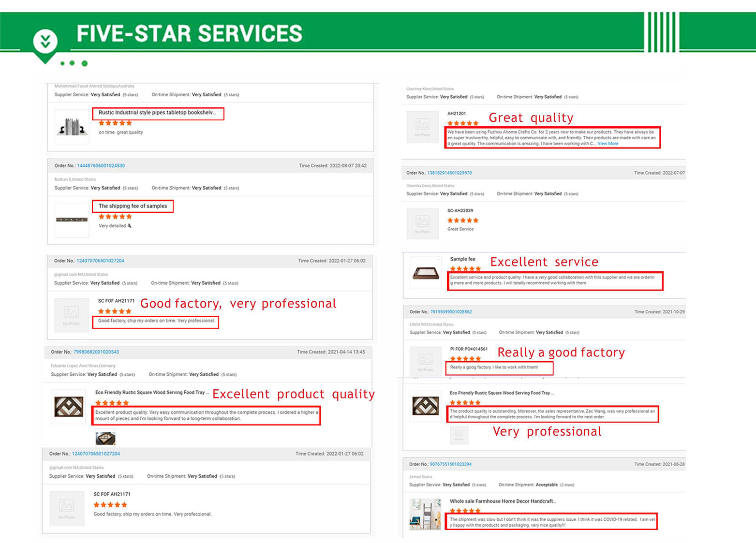Viewport: 756px width, 543px height.
Task: Click the double-chevron down icon in header
Action: pyautogui.click(x=45, y=41)
